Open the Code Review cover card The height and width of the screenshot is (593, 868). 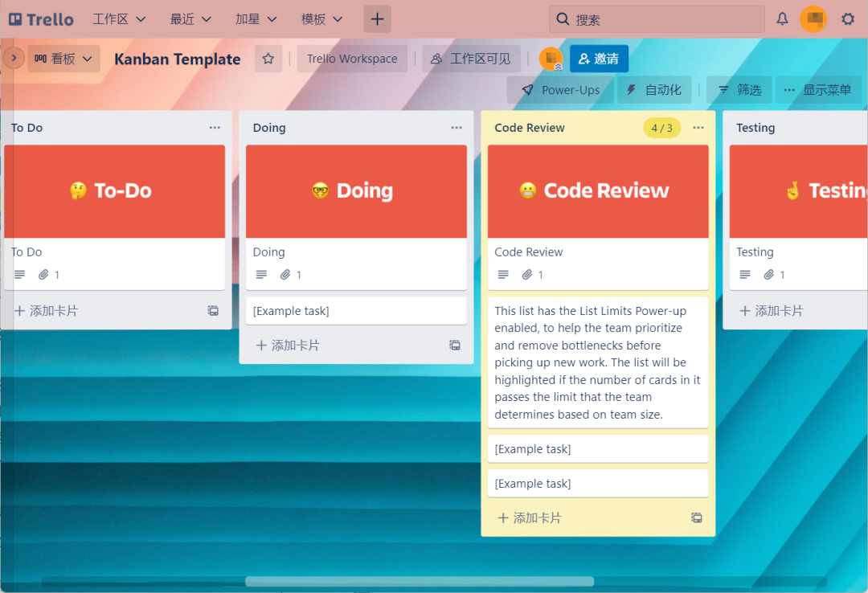click(598, 217)
